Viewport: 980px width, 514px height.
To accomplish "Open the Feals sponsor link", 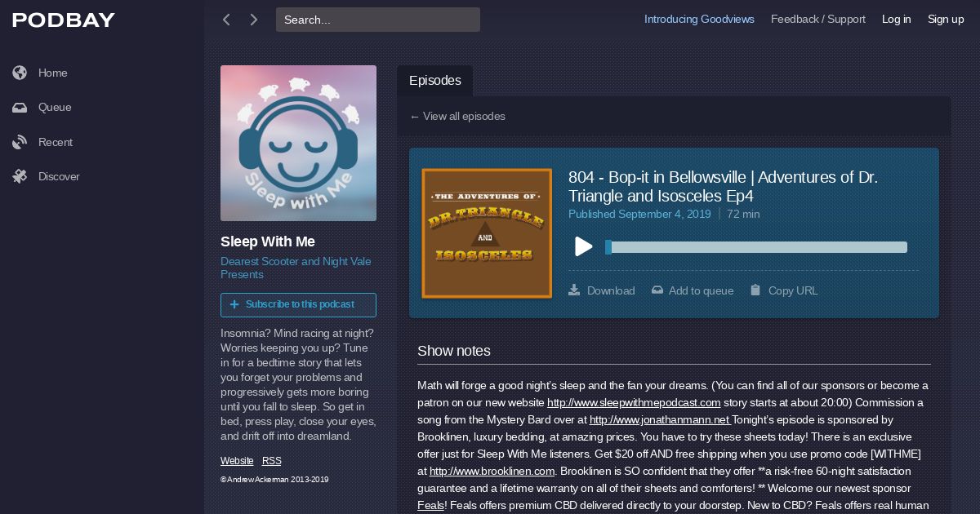I will [x=430, y=505].
